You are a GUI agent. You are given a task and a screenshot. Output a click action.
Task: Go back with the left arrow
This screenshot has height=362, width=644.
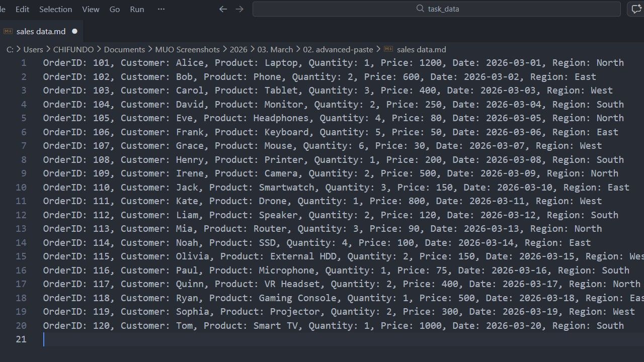[223, 9]
